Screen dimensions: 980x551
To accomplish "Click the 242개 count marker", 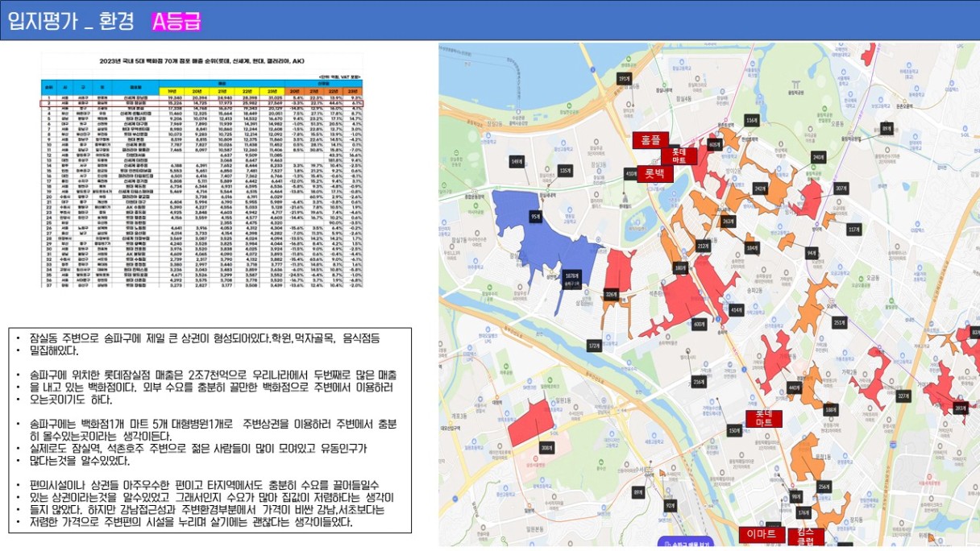I will (759, 188).
